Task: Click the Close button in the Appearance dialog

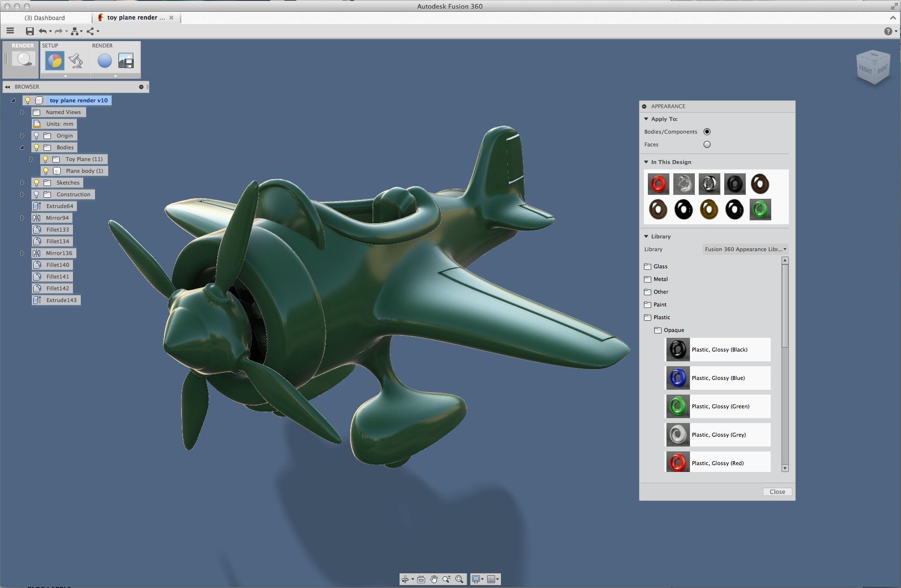Action: 777,492
